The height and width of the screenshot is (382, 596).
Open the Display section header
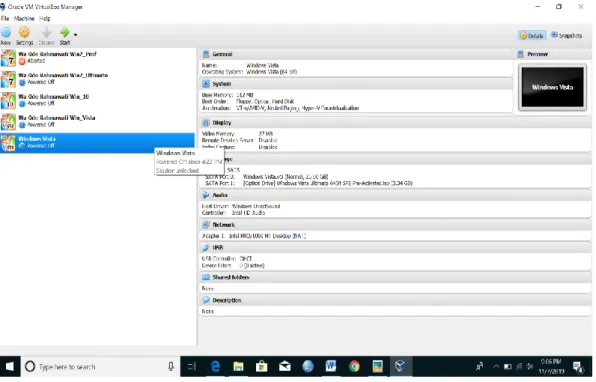395,122
